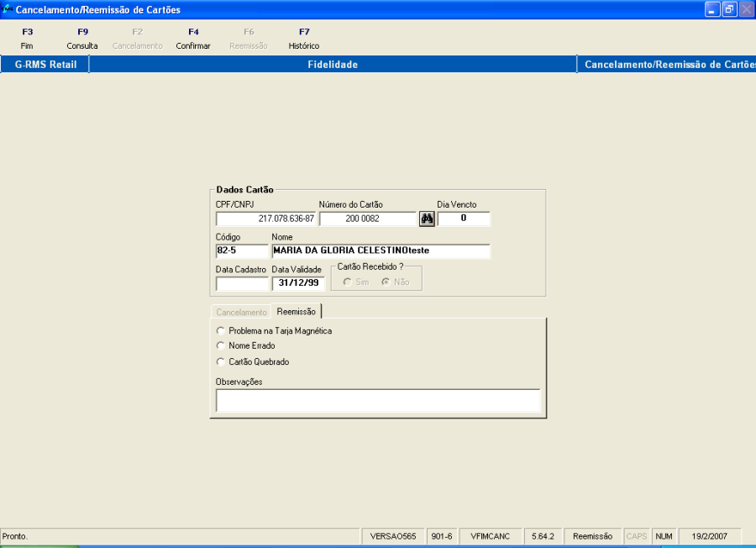The image size is (756, 548).
Task: Focus the Número do Cartão field
Action: point(367,219)
